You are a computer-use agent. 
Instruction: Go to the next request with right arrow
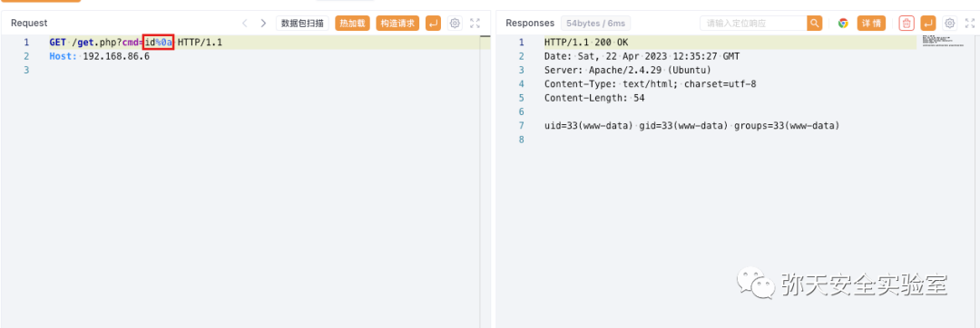tap(263, 23)
